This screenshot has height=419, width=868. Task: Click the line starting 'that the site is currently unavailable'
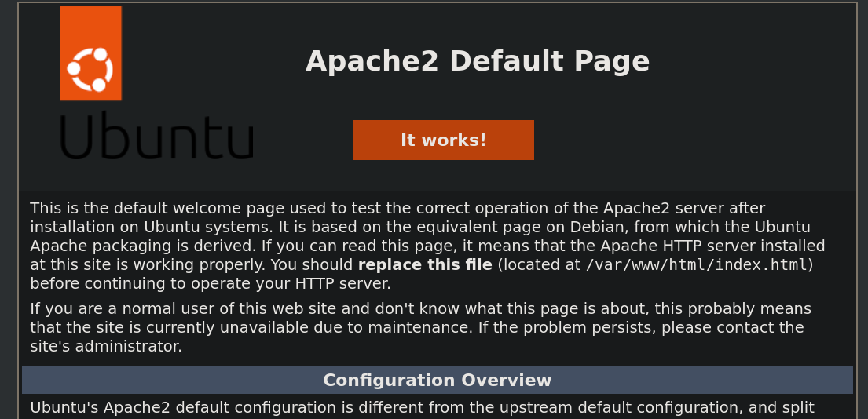coord(417,327)
